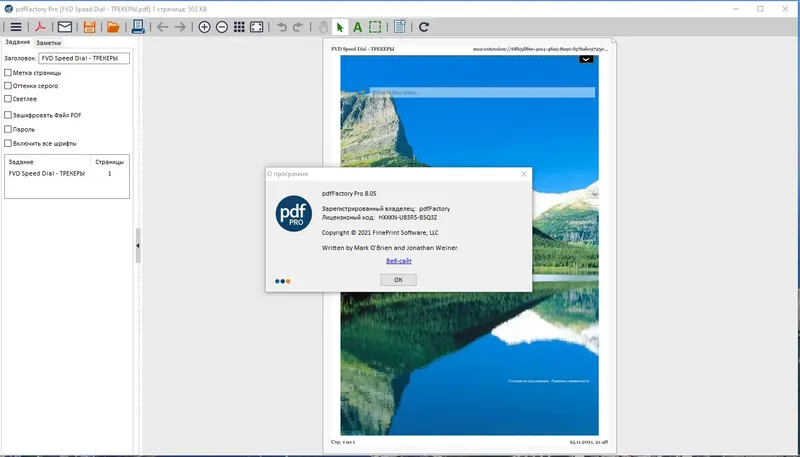Image resolution: width=800 pixels, height=457 pixels.
Task: Go to previous page with left arrow
Action: click(162, 27)
